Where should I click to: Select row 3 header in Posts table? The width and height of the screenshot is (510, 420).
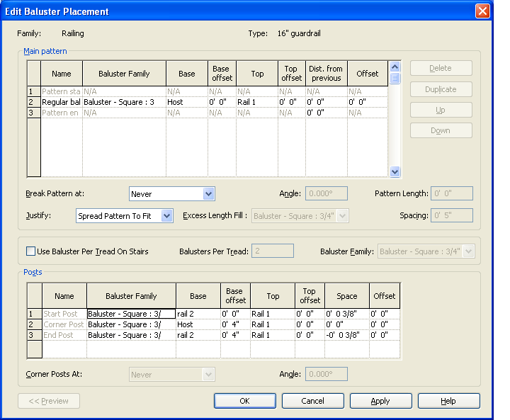click(x=34, y=335)
